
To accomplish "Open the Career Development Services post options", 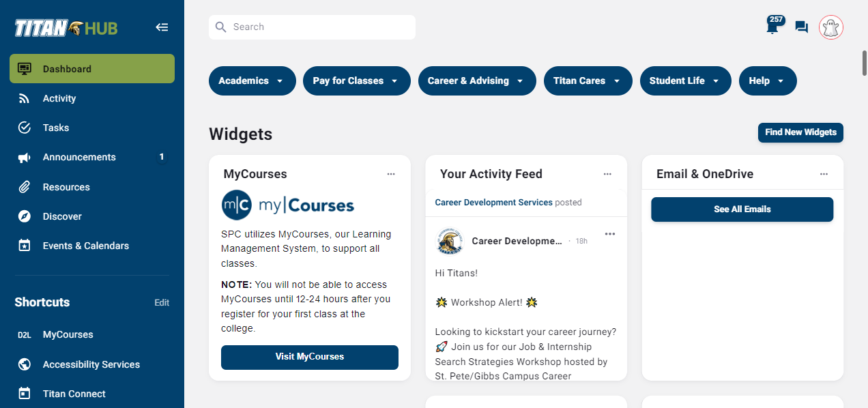I will pos(609,233).
